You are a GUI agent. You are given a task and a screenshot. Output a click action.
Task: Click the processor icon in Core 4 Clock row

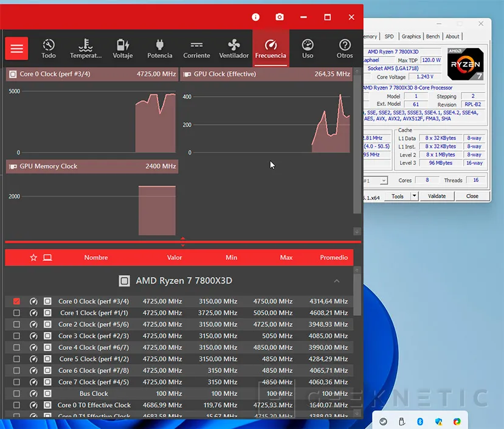[x=47, y=347]
